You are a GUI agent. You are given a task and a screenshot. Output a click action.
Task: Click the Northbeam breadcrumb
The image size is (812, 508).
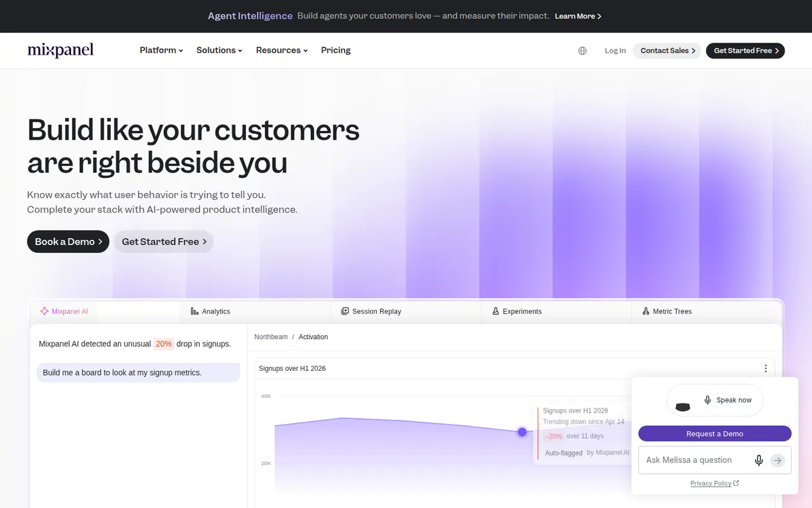click(x=271, y=337)
